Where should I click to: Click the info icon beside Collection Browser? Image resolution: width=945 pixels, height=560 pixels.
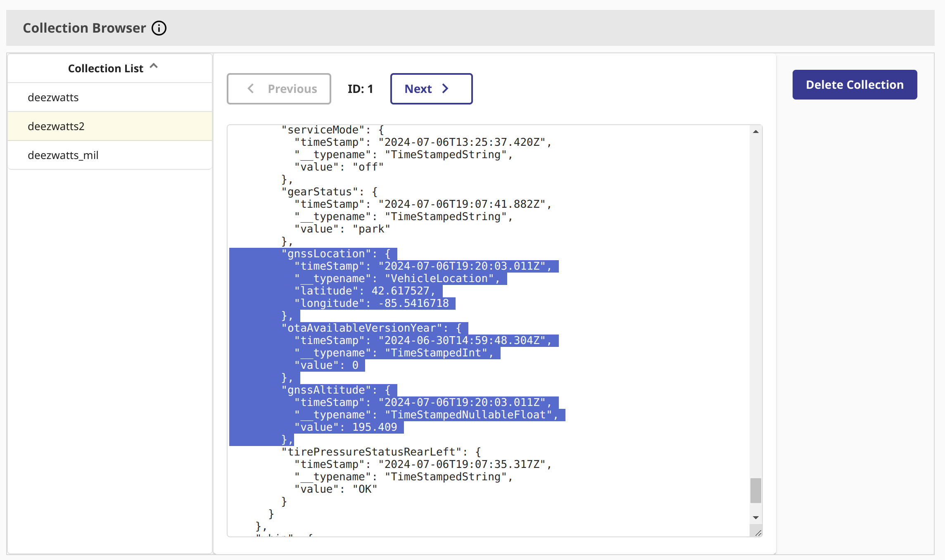pyautogui.click(x=159, y=28)
